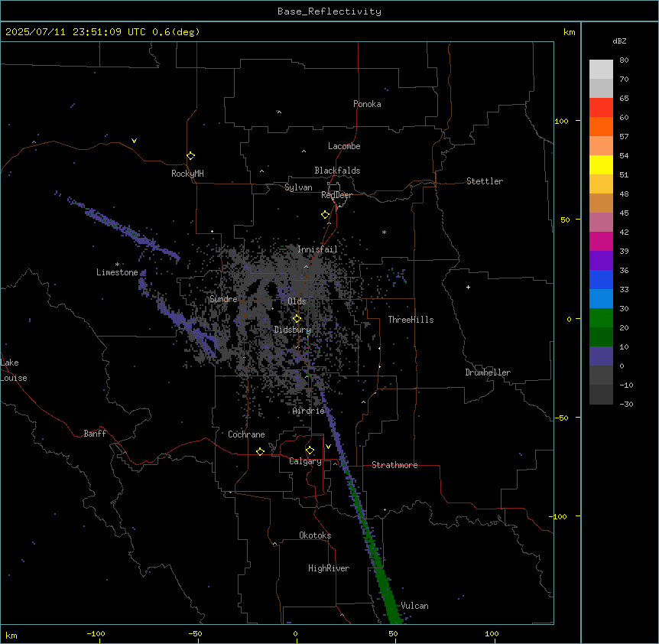The width and height of the screenshot is (659, 644).
Task: Select the yellow V marker northwest of RockyMH
Action: [x=134, y=141]
